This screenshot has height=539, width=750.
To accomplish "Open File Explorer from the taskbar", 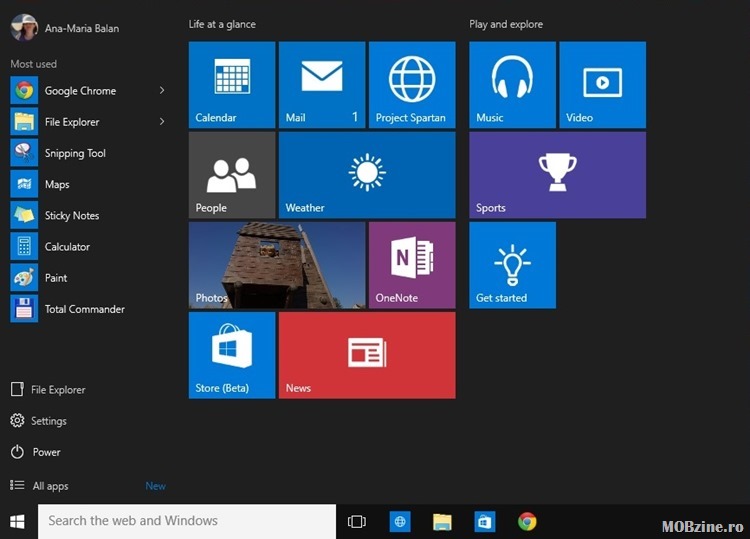I will pos(442,521).
